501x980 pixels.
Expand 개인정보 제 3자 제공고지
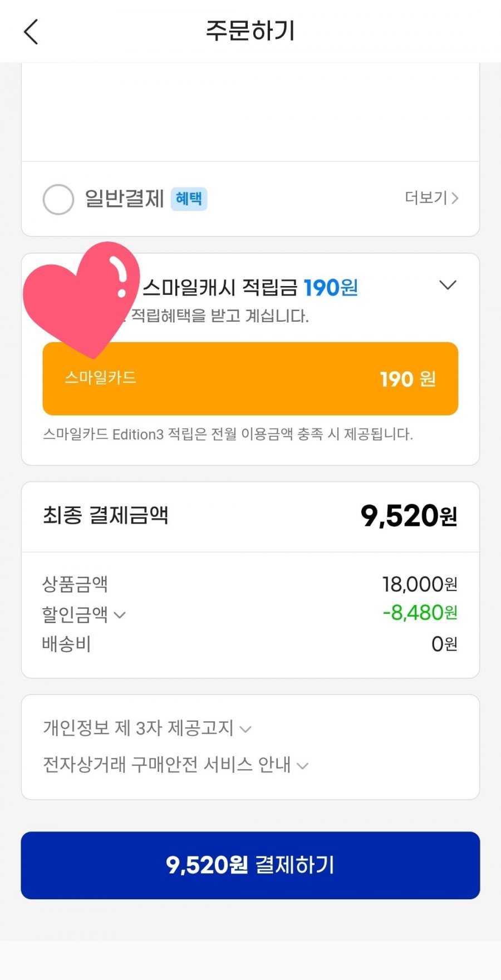[148, 728]
